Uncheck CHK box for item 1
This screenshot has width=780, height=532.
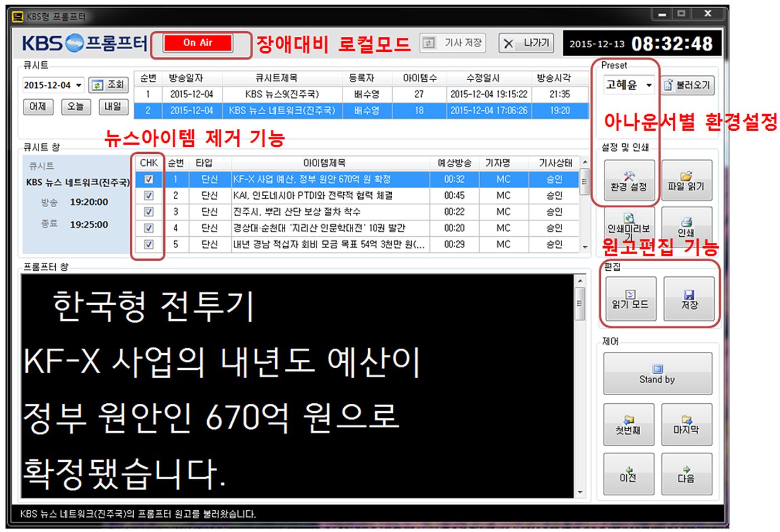[x=149, y=179]
